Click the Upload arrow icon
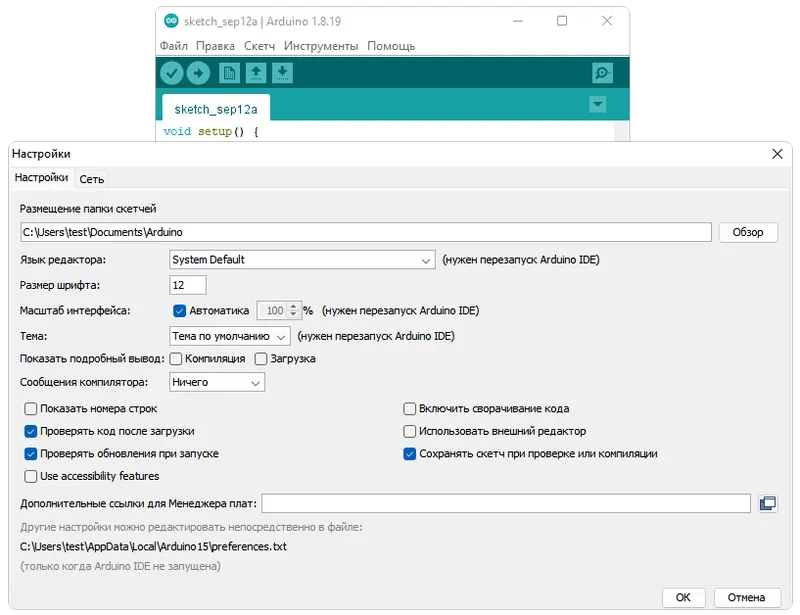Viewport: 800px width, 615px height. [199, 71]
